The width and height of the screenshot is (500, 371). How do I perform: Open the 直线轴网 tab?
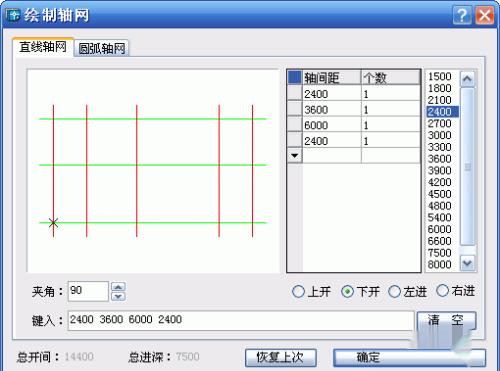43,47
